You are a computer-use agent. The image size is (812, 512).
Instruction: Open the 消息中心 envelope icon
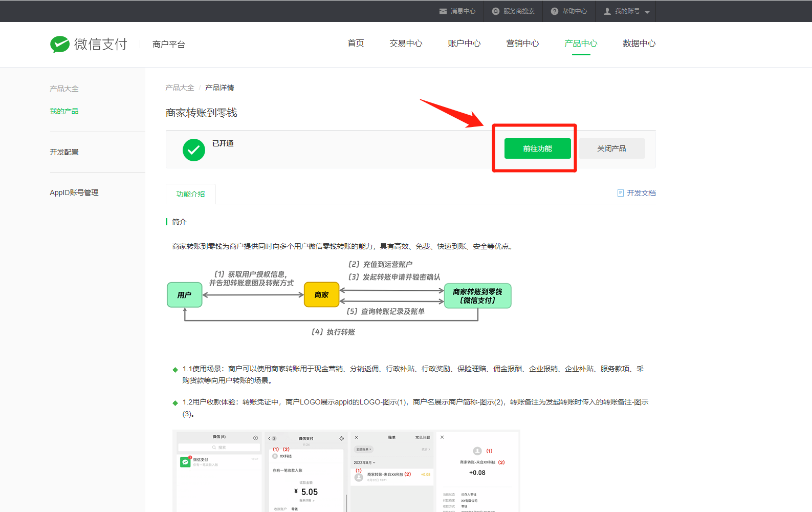pos(443,11)
